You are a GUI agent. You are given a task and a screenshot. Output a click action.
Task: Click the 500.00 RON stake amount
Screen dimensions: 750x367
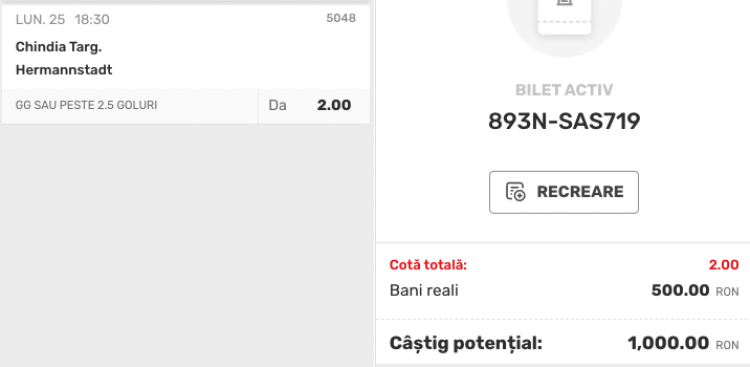[x=695, y=290]
